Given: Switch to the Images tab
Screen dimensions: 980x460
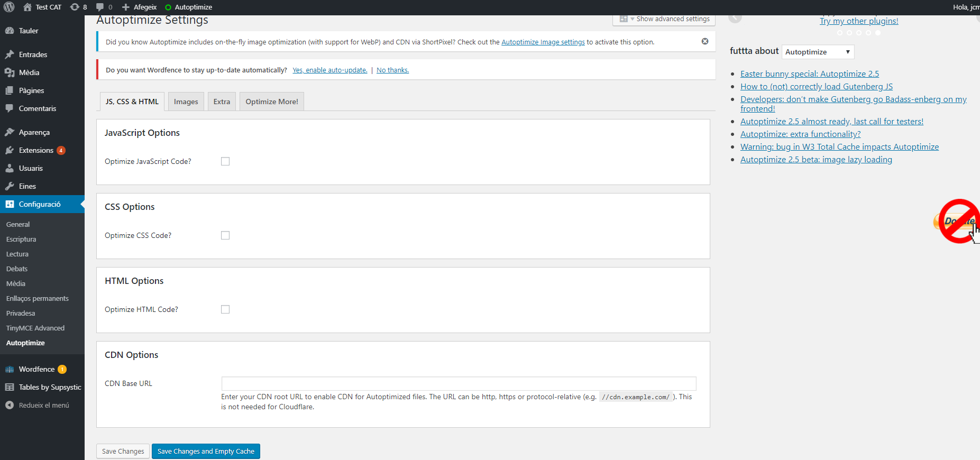Looking at the screenshot, I should [x=186, y=102].
